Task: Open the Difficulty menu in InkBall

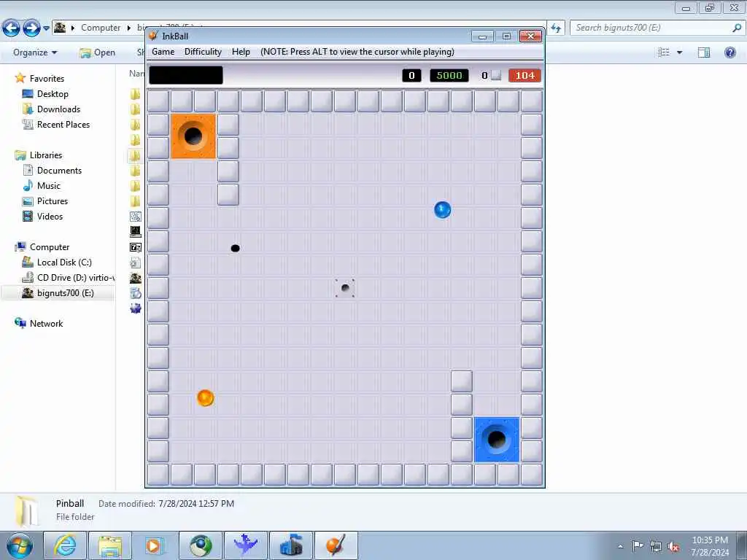Action: pos(203,52)
